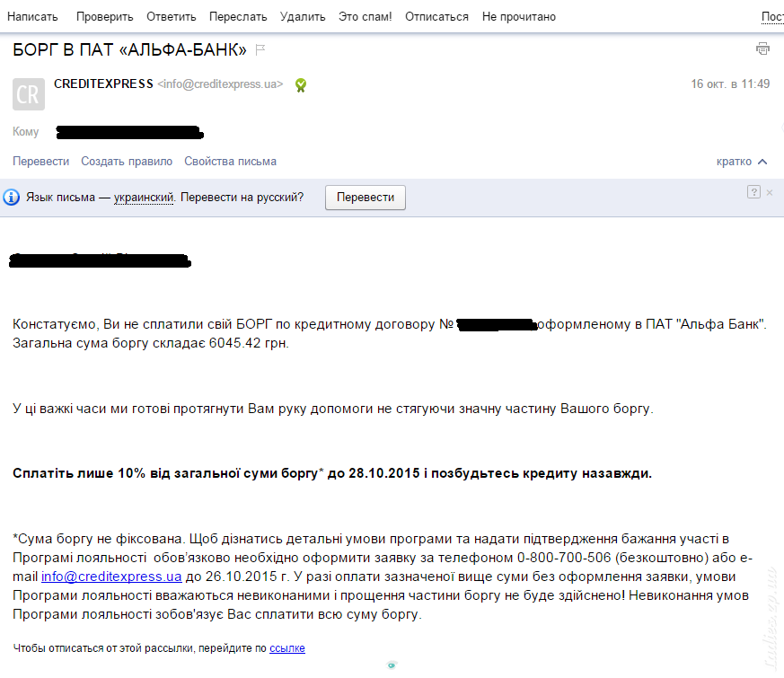Click Удалить to delete the letter
Image resolution: width=784 pixels, height=678 pixels.
pos(303,16)
